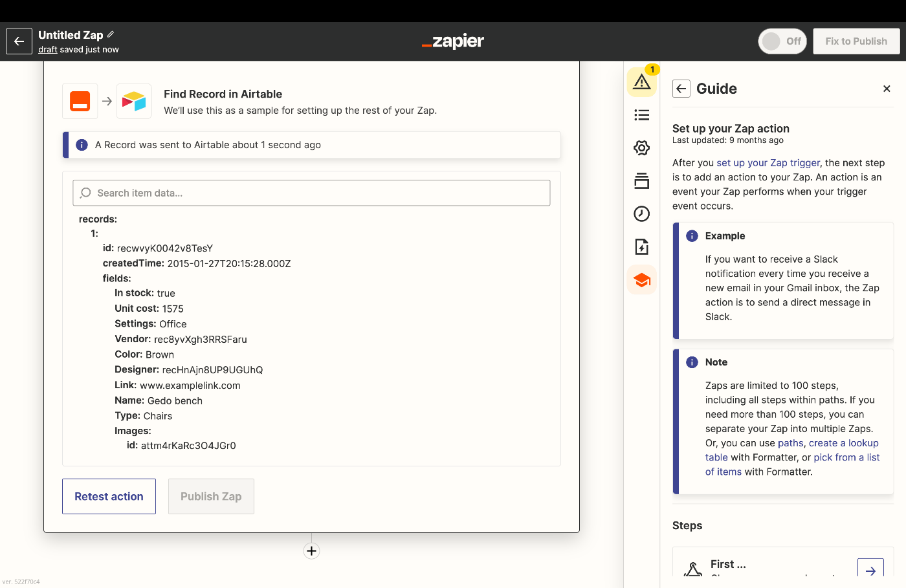906x588 pixels.
Task: Click the record id recwvyK0042v8TesY
Action: tap(165, 248)
